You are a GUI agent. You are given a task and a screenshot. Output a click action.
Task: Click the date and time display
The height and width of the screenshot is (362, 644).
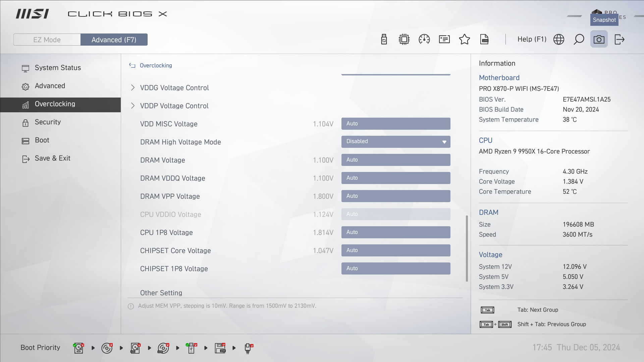[x=576, y=348]
